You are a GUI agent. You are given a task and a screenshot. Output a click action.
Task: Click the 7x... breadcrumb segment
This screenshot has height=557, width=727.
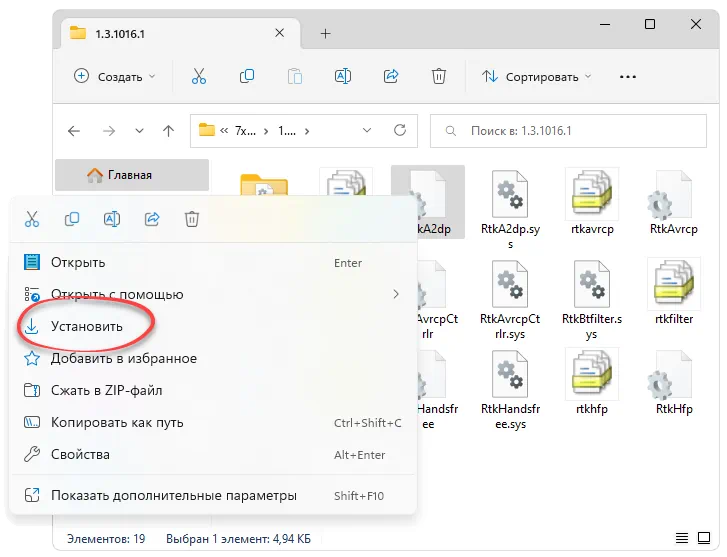click(245, 131)
